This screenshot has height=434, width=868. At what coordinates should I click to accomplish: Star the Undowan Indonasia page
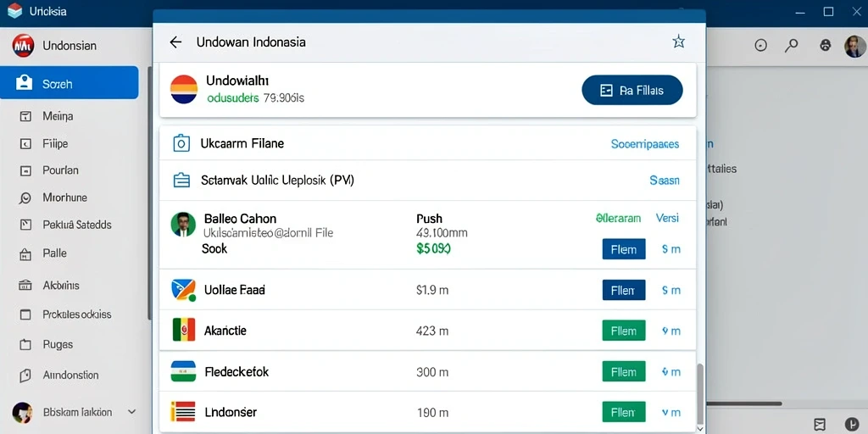pyautogui.click(x=679, y=42)
